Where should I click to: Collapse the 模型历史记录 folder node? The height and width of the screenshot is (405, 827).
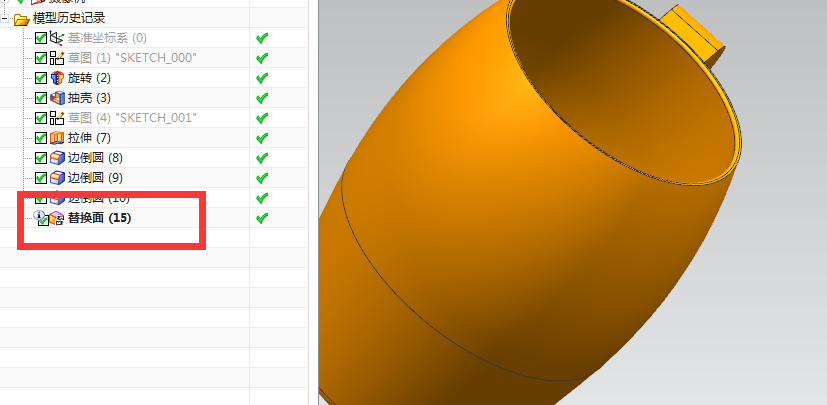[x=4, y=19]
